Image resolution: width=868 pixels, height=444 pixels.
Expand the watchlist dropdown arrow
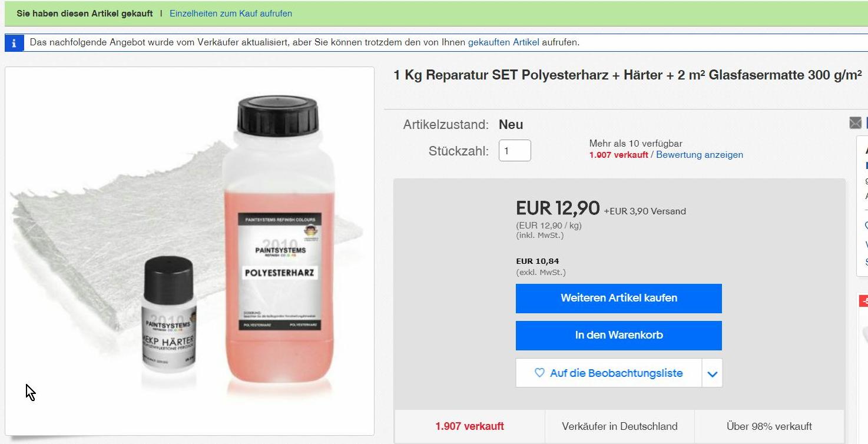point(712,373)
